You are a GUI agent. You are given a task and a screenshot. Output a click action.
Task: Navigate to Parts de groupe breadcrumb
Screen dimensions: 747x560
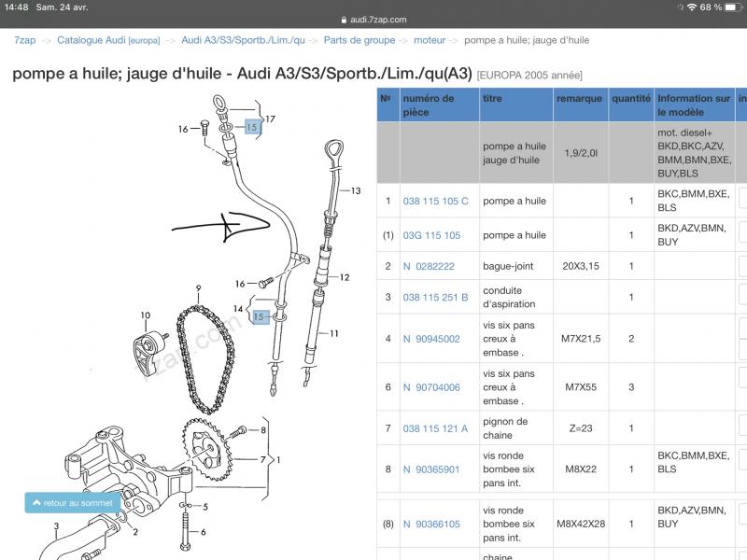coord(359,40)
